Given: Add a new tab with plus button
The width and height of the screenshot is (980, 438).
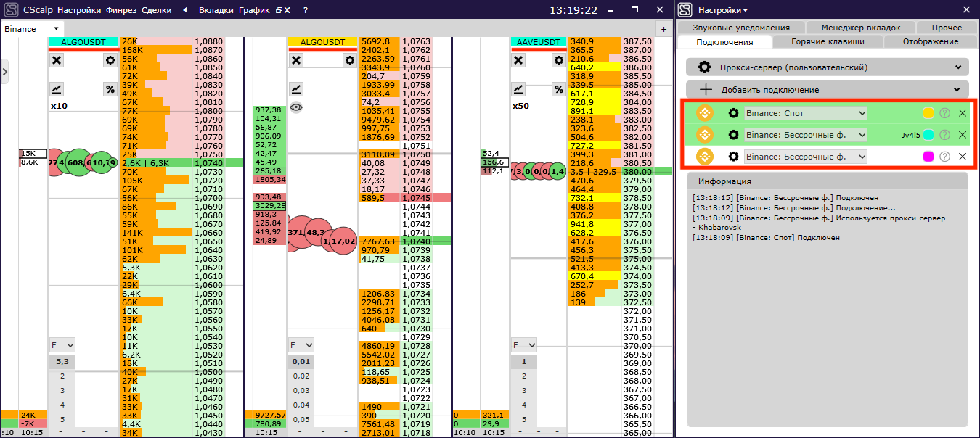Looking at the screenshot, I should click(664, 28).
